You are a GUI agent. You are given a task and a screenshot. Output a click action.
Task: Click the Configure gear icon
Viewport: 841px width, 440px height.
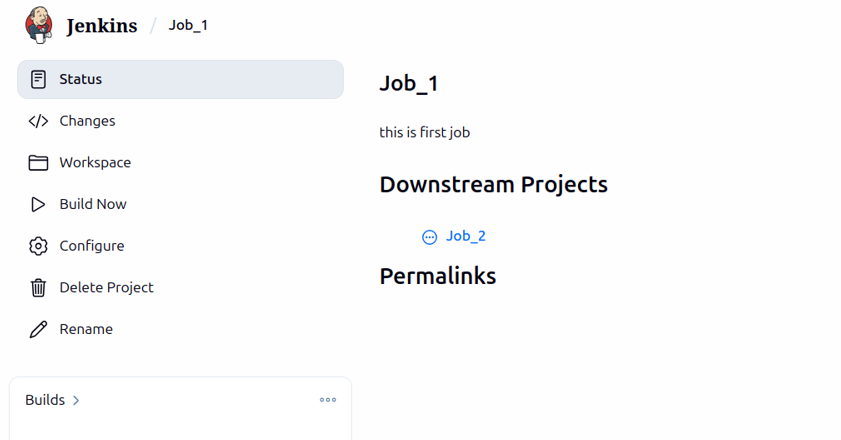[x=38, y=246]
